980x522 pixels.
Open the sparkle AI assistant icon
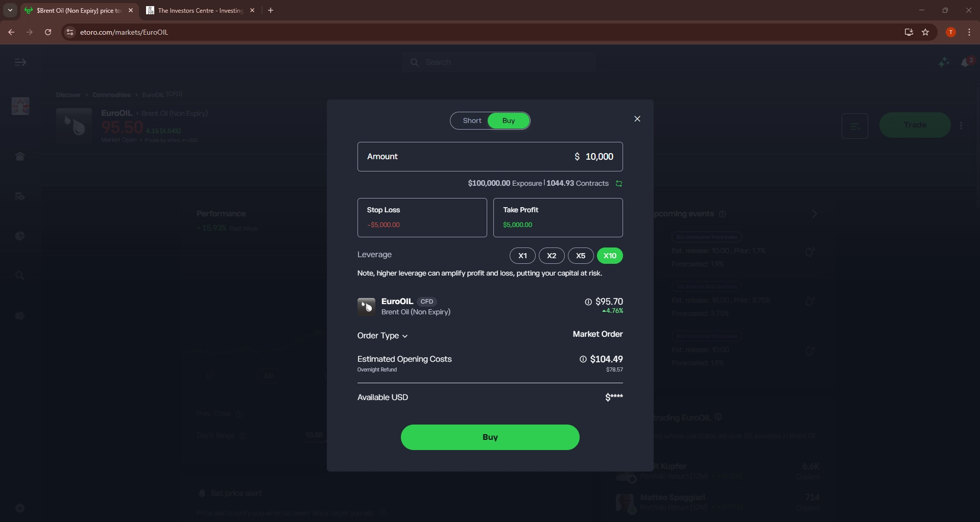944,62
